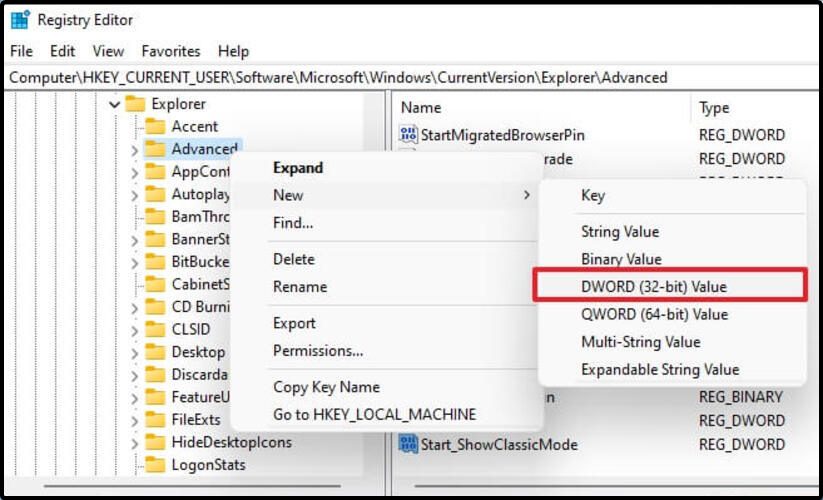Choose QWORD (64-bit) Value option
The width and height of the screenshot is (823, 500).
click(x=654, y=314)
